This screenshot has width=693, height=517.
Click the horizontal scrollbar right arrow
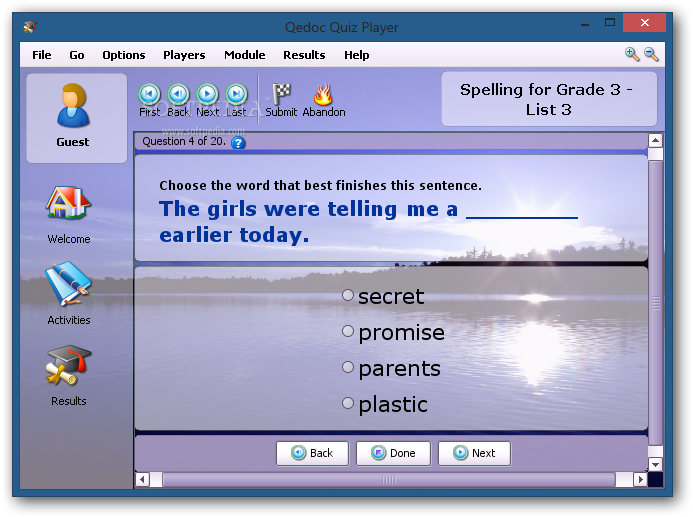(640, 479)
